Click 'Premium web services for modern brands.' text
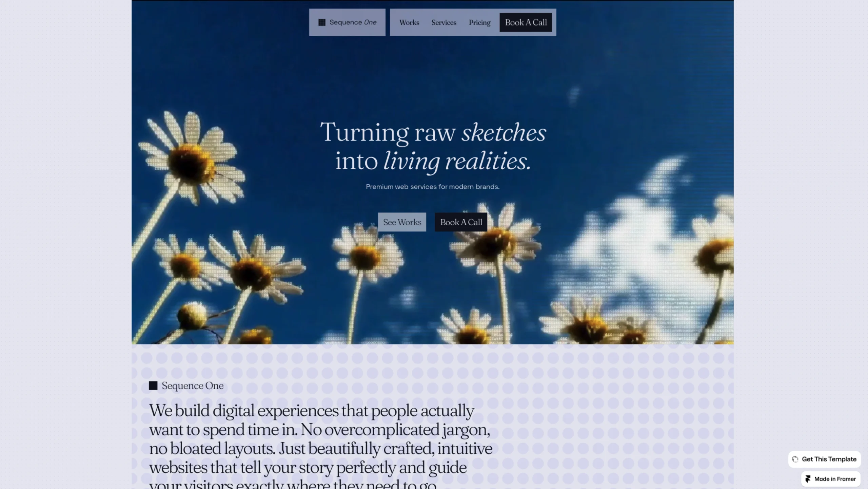The height and width of the screenshot is (489, 868). [x=433, y=187]
